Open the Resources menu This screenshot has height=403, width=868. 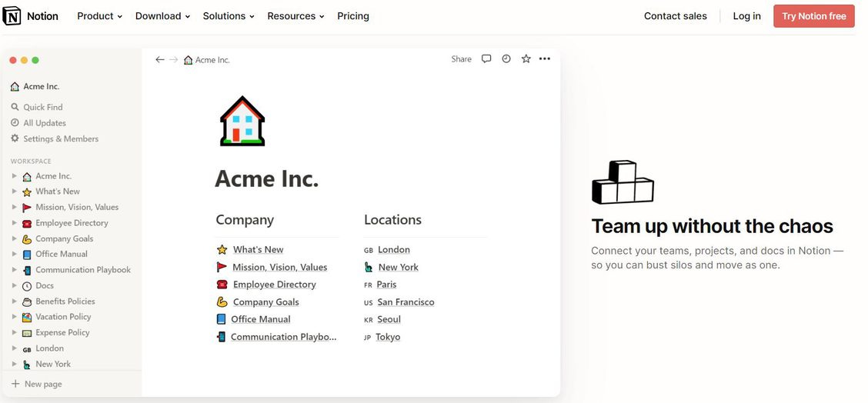pos(295,16)
